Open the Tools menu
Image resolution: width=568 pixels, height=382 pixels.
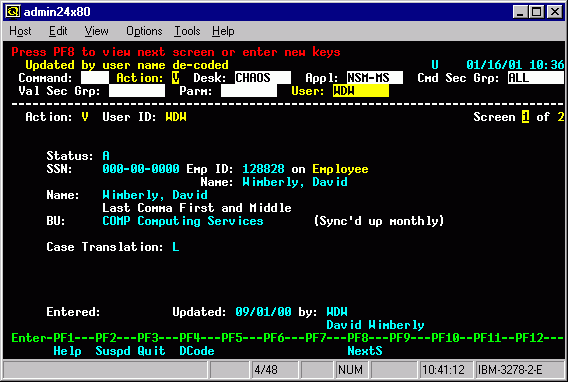[x=187, y=31]
